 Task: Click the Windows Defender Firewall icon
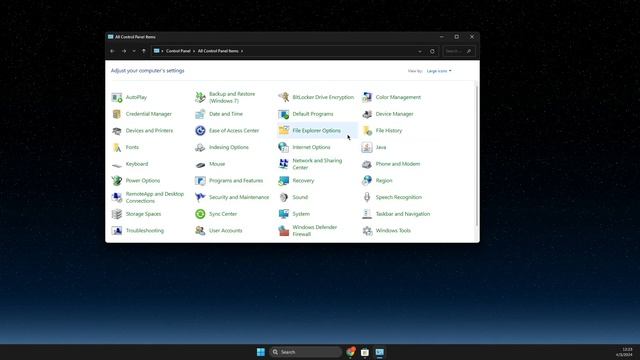click(283, 231)
